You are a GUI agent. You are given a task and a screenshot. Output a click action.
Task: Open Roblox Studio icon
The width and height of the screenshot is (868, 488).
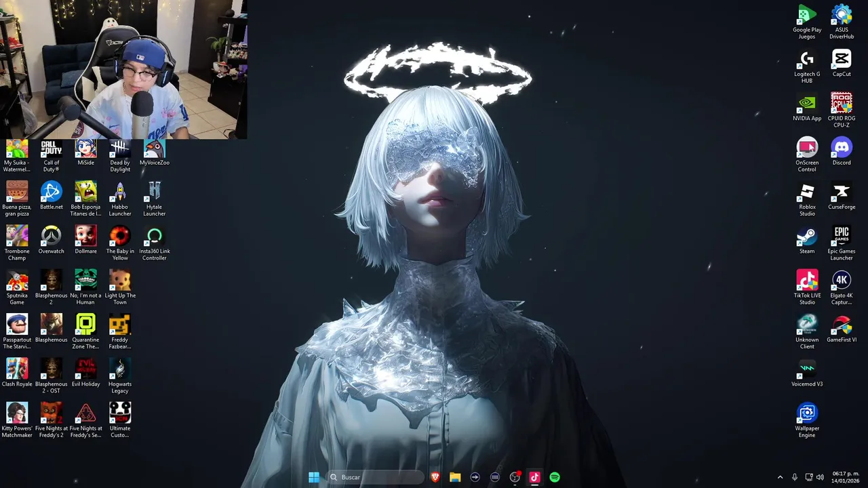coord(807,199)
